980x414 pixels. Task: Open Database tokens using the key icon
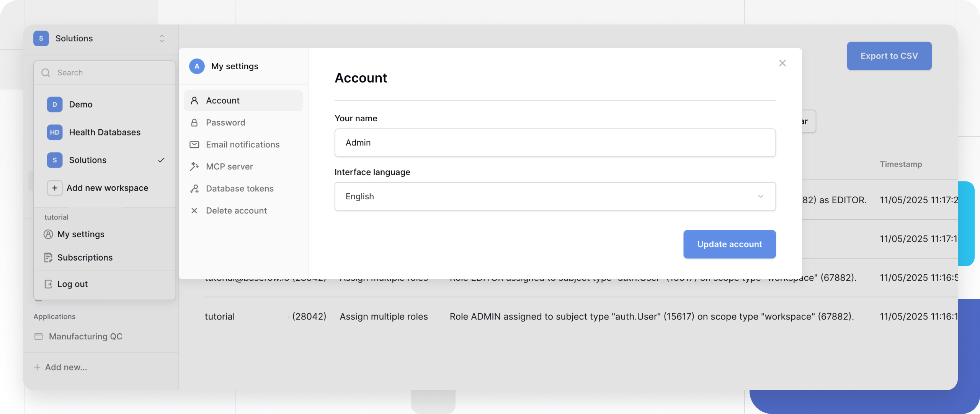click(x=194, y=188)
